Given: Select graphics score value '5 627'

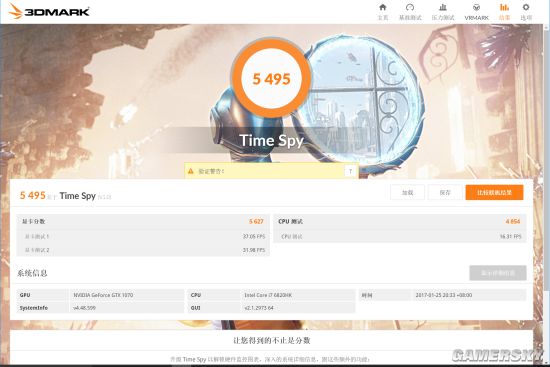Looking at the screenshot, I should [x=256, y=221].
